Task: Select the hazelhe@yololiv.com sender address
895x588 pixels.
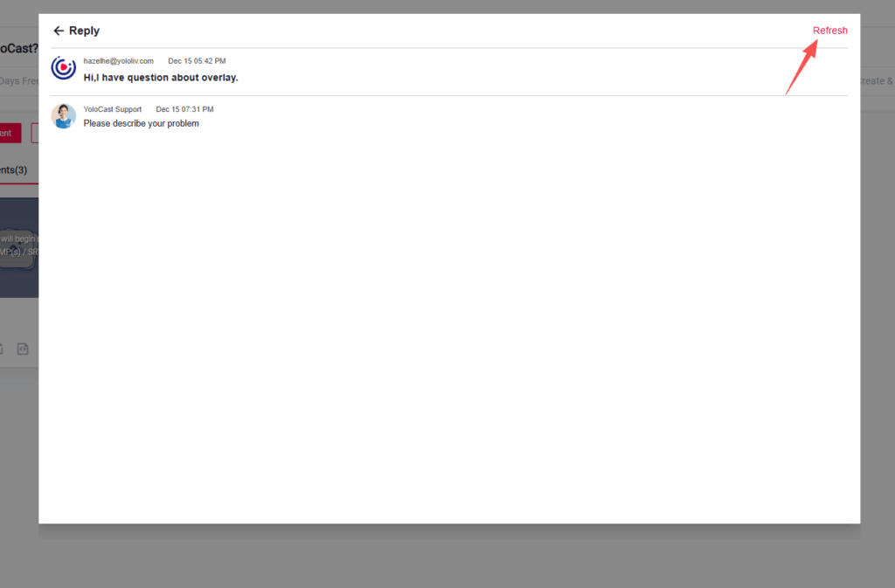Action: click(119, 61)
